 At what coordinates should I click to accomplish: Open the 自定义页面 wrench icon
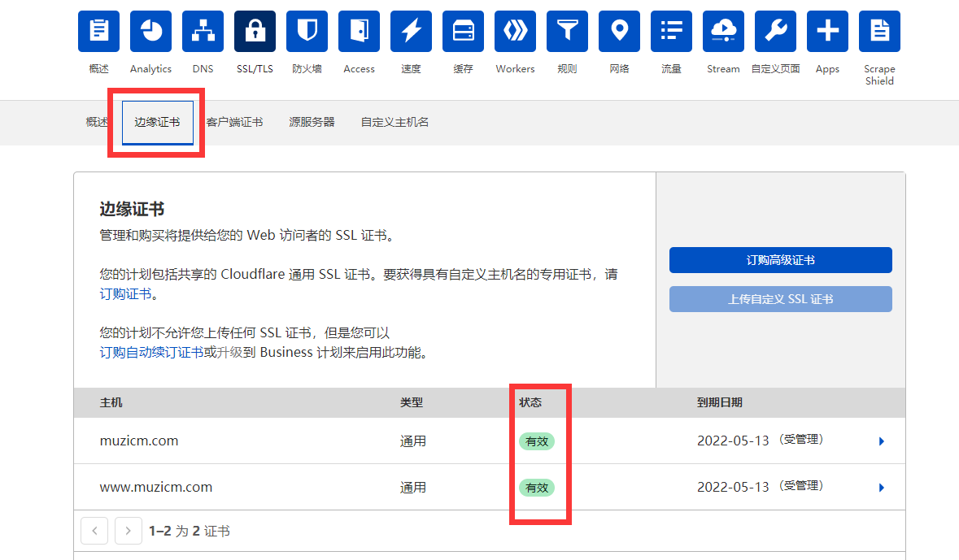point(775,31)
